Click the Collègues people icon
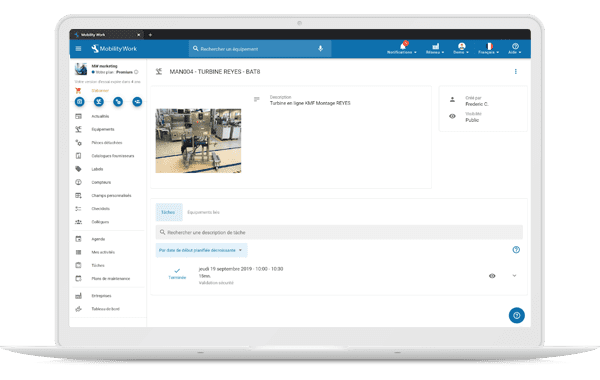Viewport: 600px width, 380px height. point(78,222)
